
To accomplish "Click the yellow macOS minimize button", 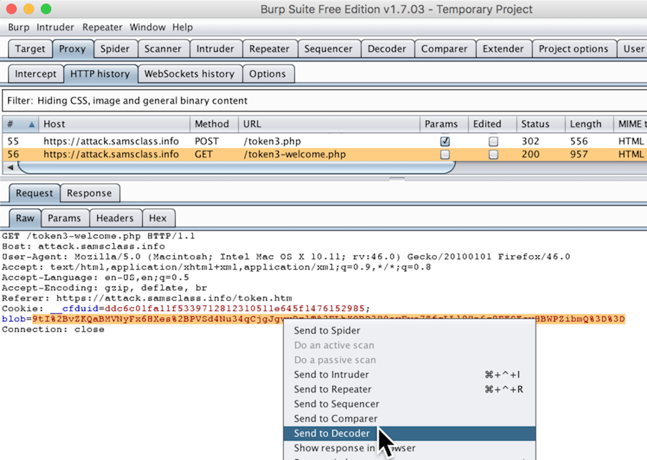I will coord(29,9).
